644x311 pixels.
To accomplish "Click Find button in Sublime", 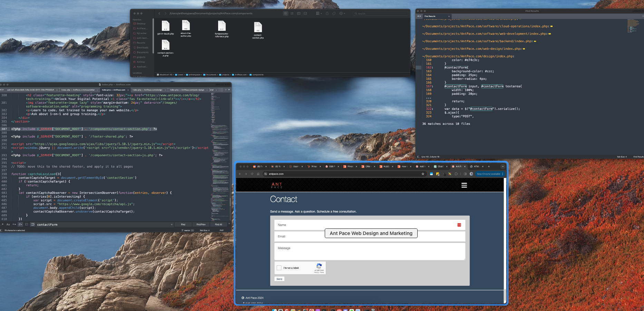I will (x=183, y=225).
